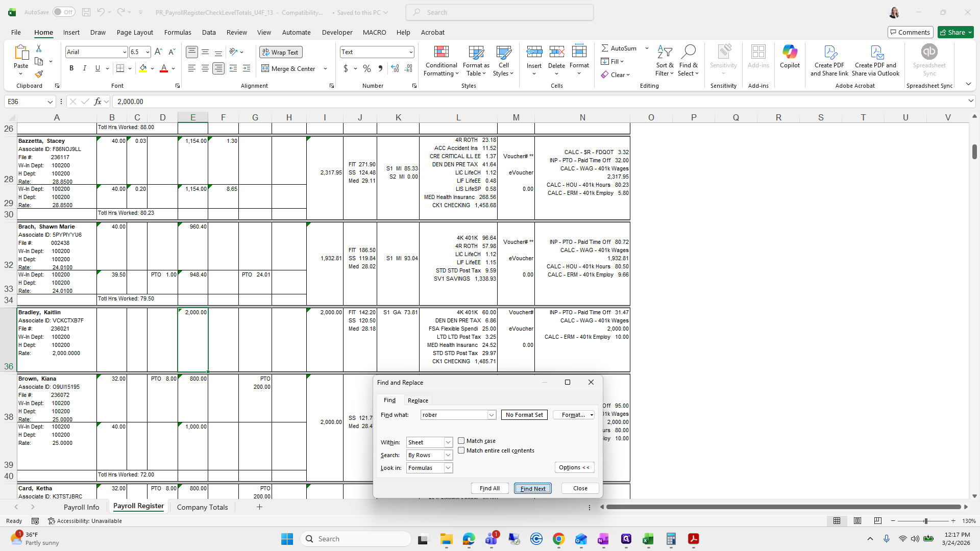Click the Borders icon in Font group
Screen dimensions: 980x551
coord(120,68)
